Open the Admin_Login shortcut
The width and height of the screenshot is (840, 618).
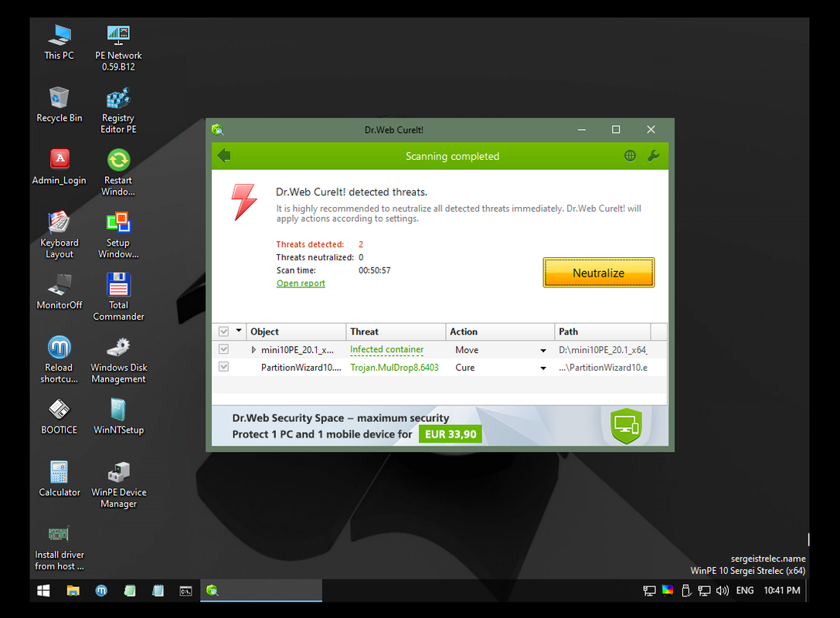(59, 167)
